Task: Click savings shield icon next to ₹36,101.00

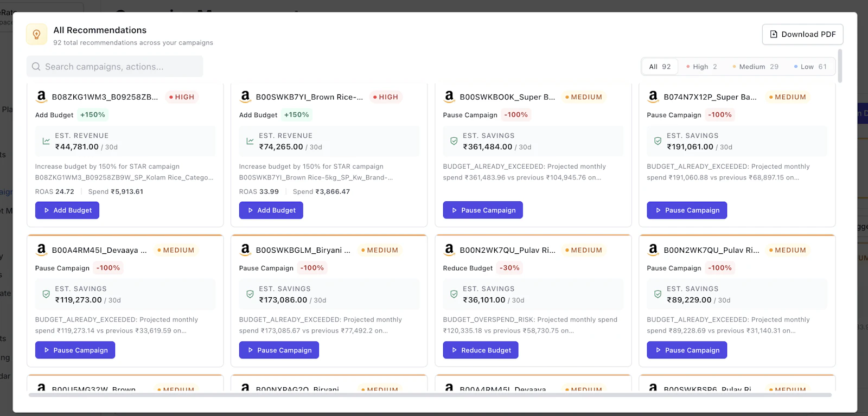Action: pyautogui.click(x=454, y=294)
